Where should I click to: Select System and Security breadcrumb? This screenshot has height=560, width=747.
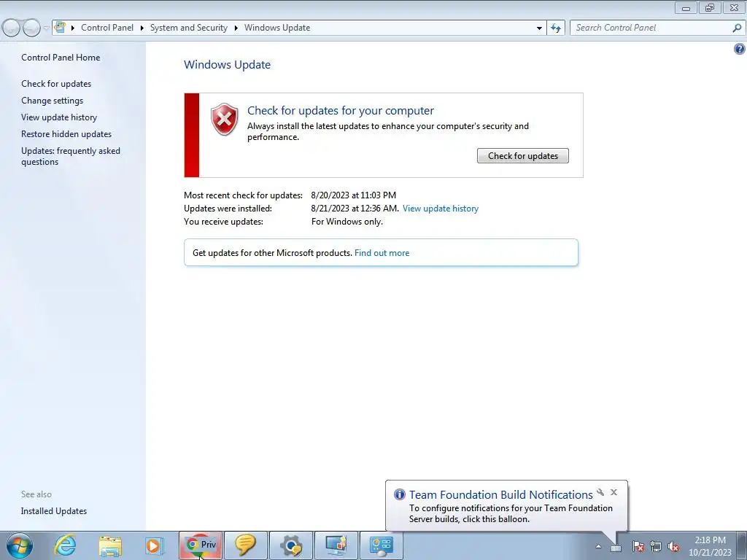point(189,28)
